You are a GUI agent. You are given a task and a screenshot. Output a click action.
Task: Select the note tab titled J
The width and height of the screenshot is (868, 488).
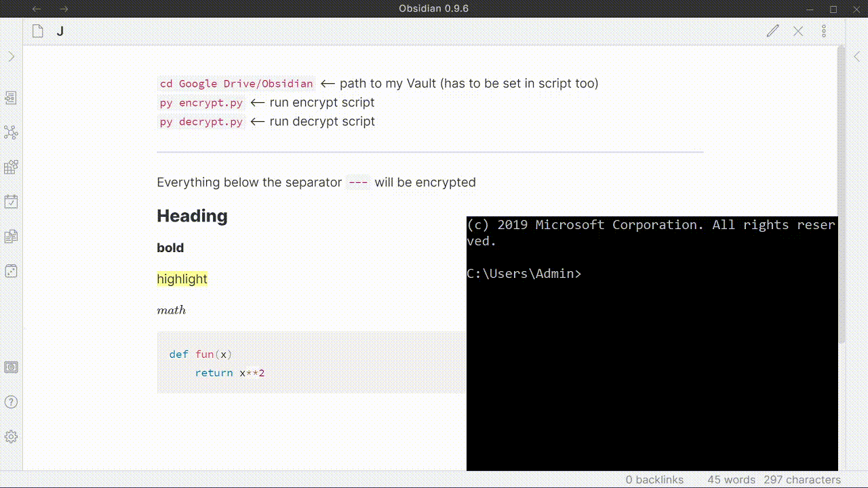(60, 30)
